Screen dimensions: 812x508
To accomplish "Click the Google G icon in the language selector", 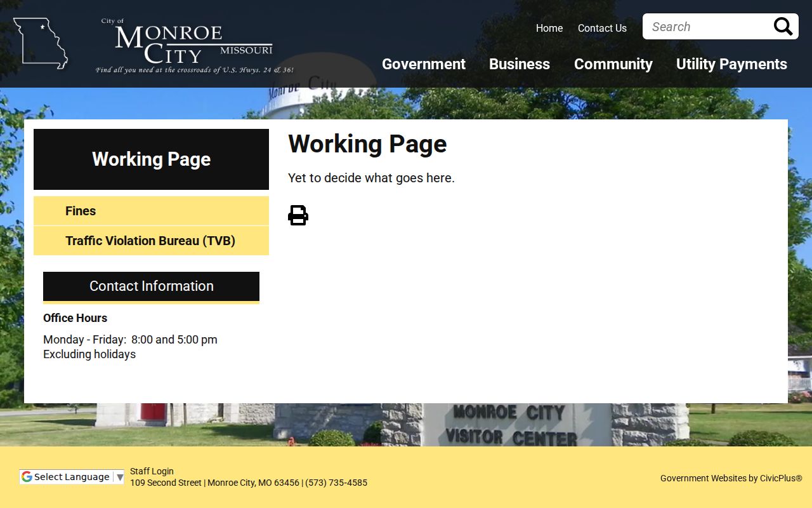I will pos(27,477).
